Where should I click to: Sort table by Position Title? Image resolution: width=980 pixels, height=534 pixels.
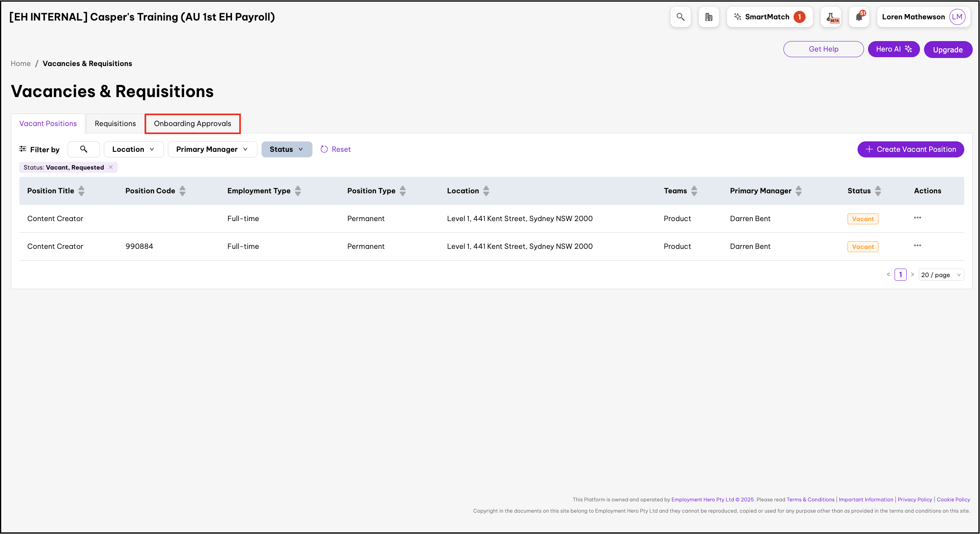click(x=81, y=191)
